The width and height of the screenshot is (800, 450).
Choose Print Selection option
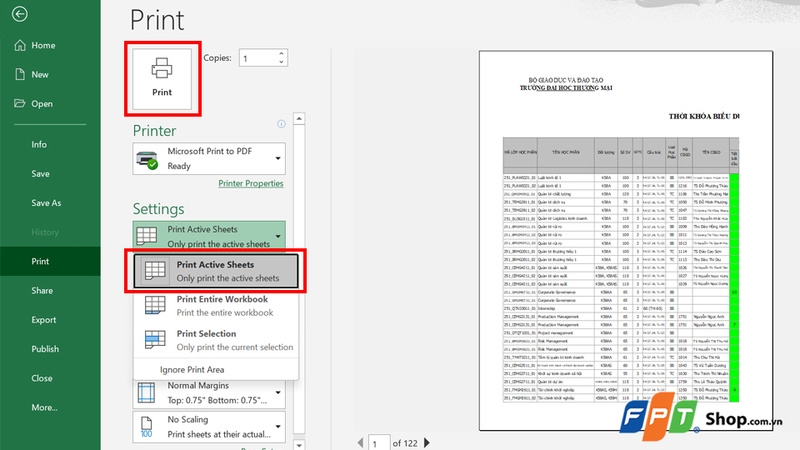point(216,340)
